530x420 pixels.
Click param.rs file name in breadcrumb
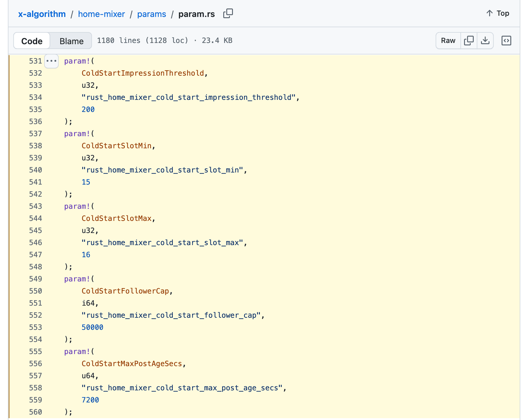pyautogui.click(x=197, y=14)
